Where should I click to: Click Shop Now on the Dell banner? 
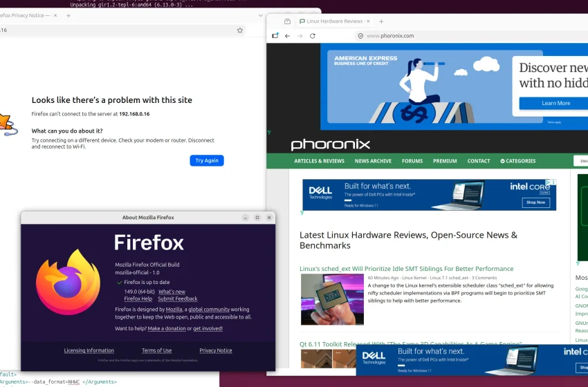535,202
